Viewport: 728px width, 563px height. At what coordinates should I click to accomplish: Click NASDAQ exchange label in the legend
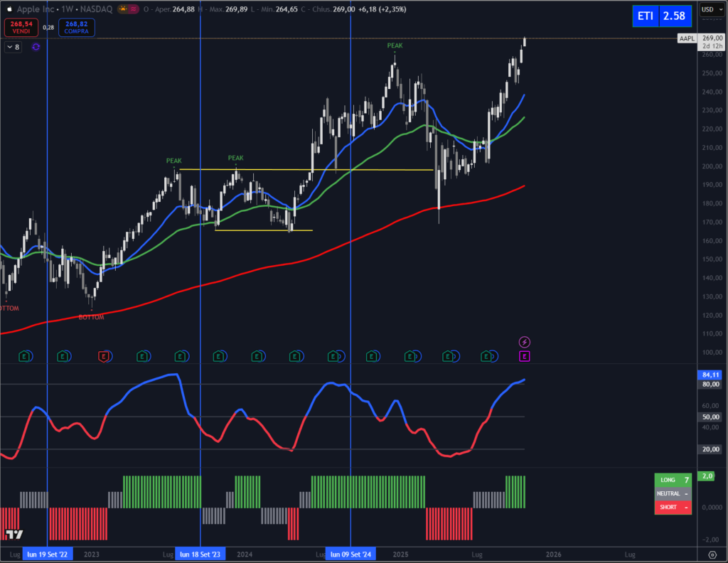tap(97, 9)
